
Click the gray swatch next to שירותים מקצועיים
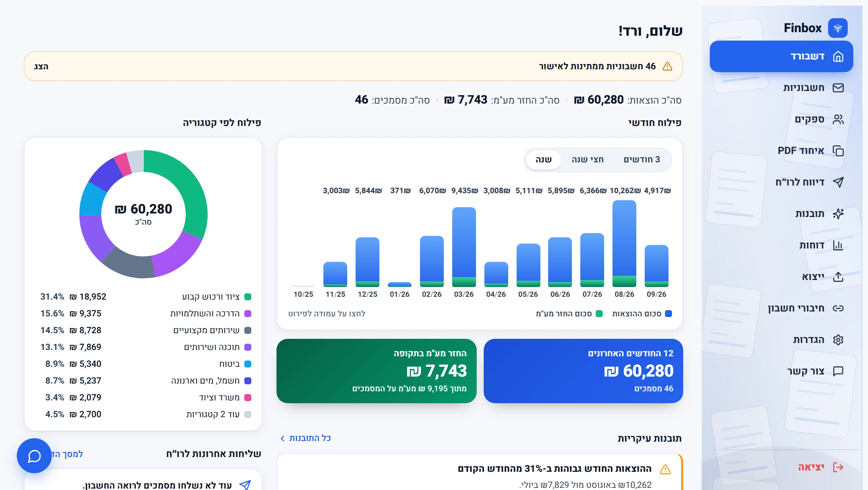pos(248,330)
